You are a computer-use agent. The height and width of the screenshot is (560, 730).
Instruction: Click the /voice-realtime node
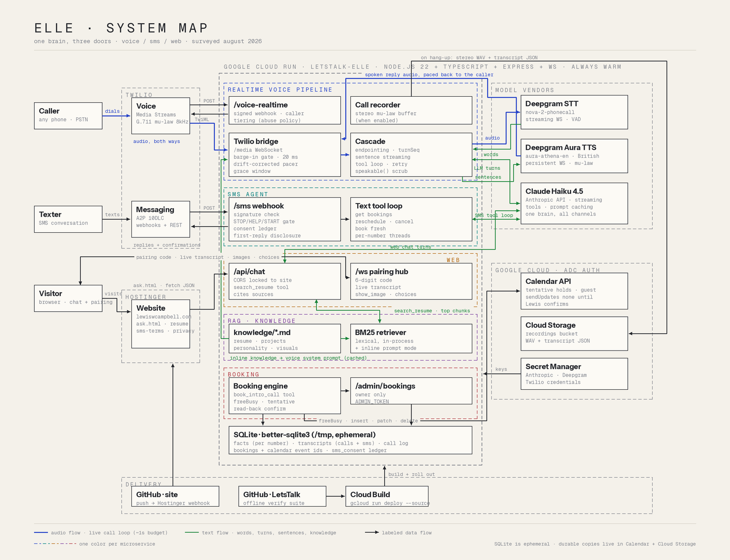click(285, 110)
